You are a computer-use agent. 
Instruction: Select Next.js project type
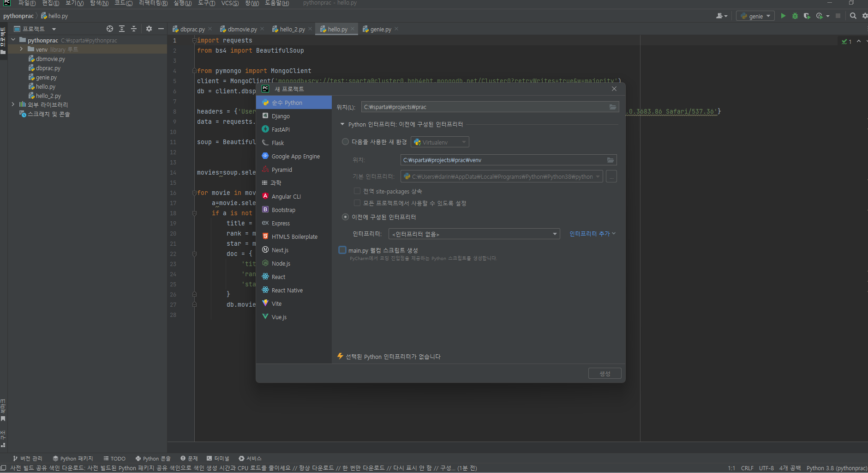tap(294, 250)
